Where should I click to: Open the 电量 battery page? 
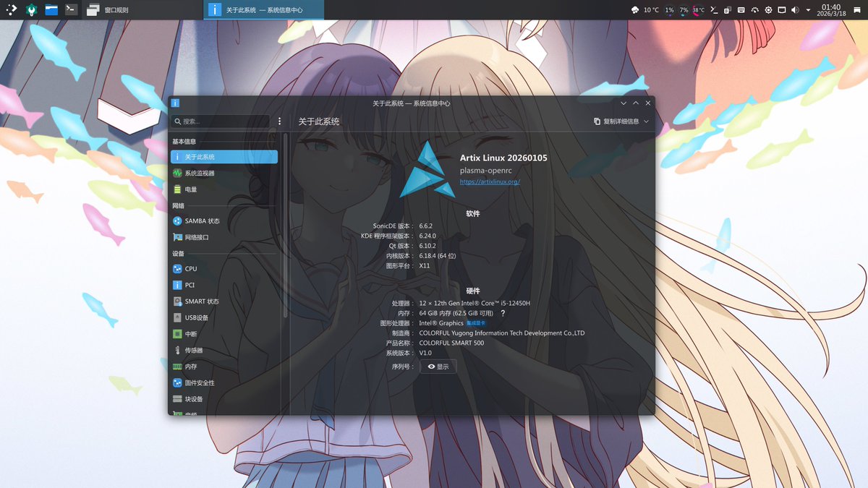tap(224, 189)
